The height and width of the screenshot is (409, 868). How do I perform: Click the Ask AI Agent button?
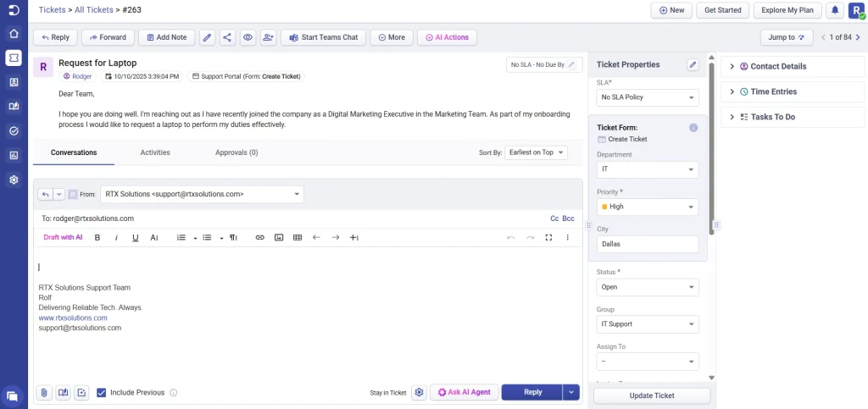[464, 392]
